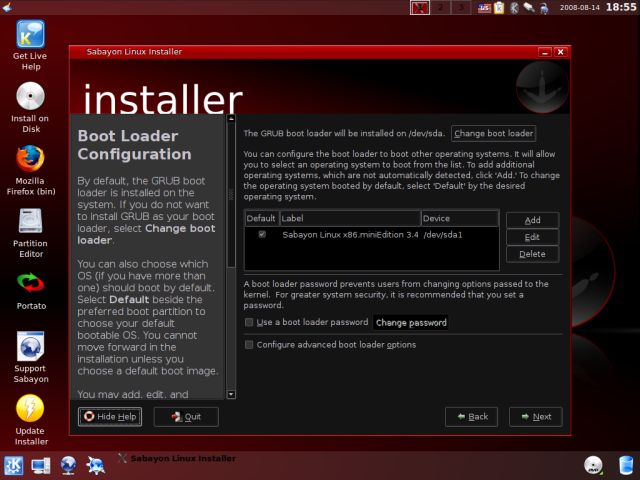The width and height of the screenshot is (640, 480).
Task: Switch to virtual desktop 2 in pager
Action: tap(440, 8)
